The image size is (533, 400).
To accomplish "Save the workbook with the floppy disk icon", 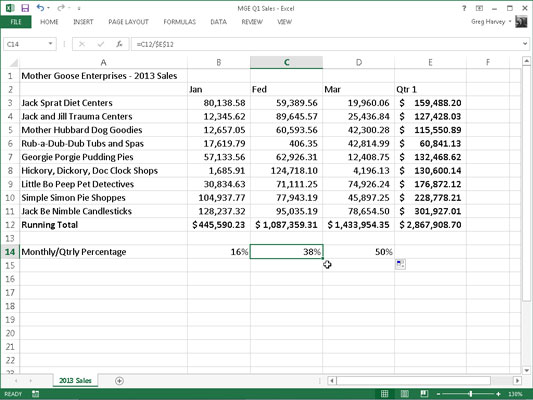I will (25, 8).
